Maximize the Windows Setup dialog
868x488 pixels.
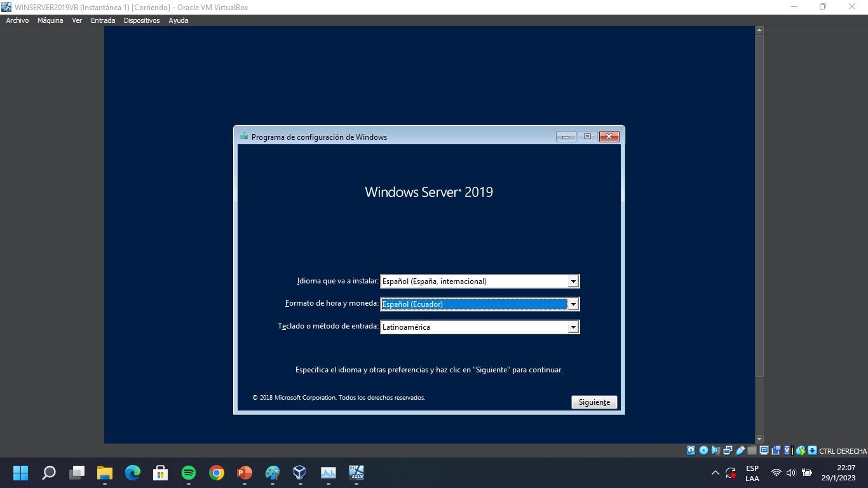587,137
